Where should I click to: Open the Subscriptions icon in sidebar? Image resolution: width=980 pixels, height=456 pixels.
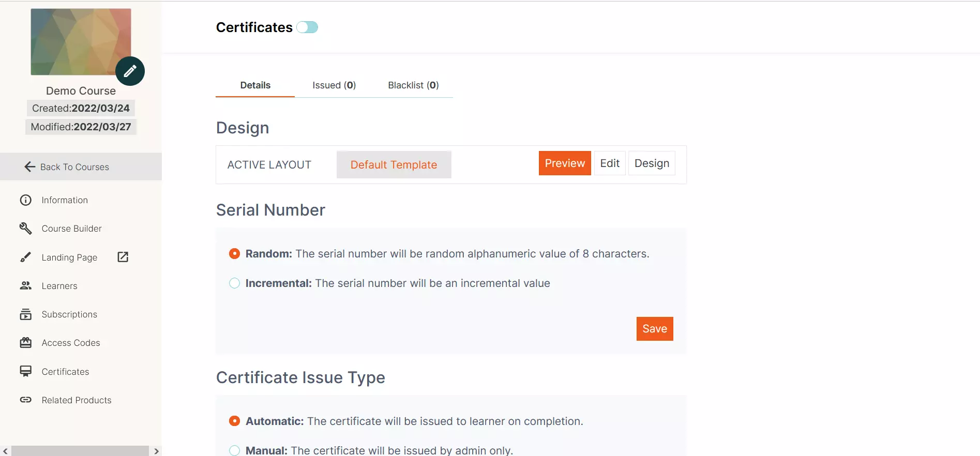[x=25, y=314]
